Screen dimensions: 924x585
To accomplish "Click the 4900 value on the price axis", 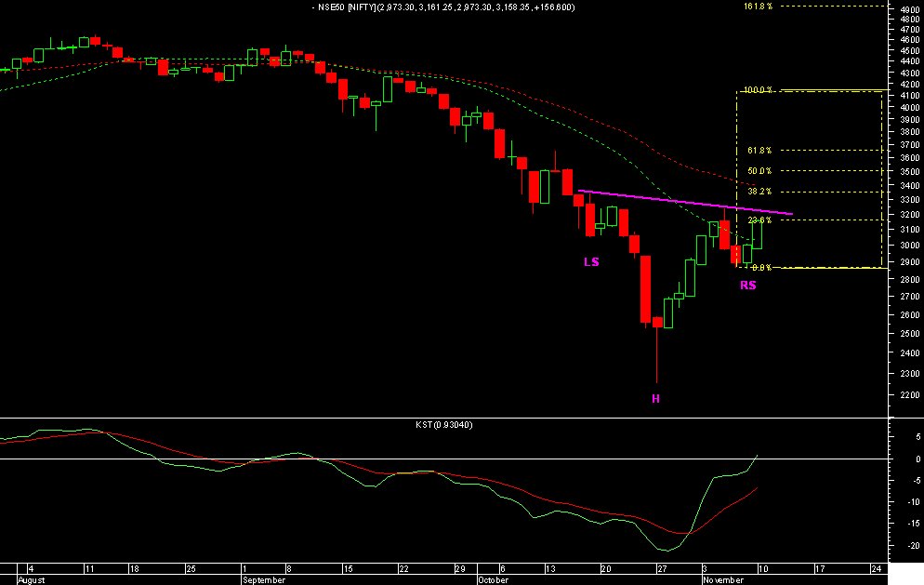I will click(908, 11).
